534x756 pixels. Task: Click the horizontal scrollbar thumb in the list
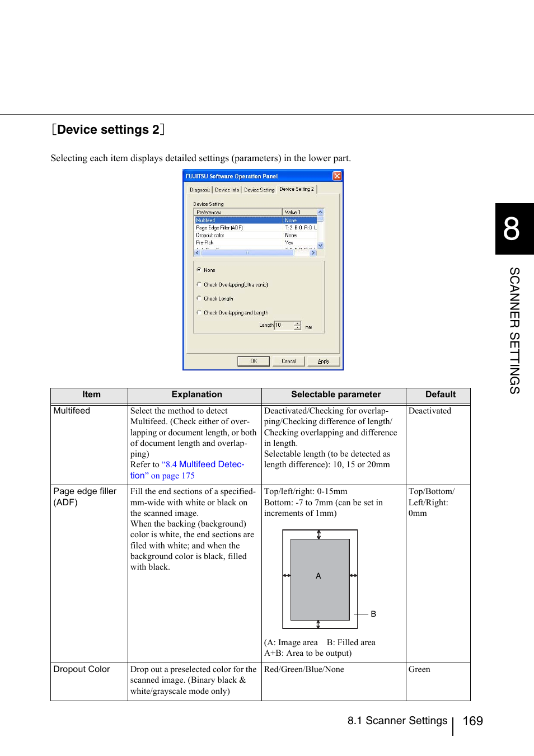(247, 253)
